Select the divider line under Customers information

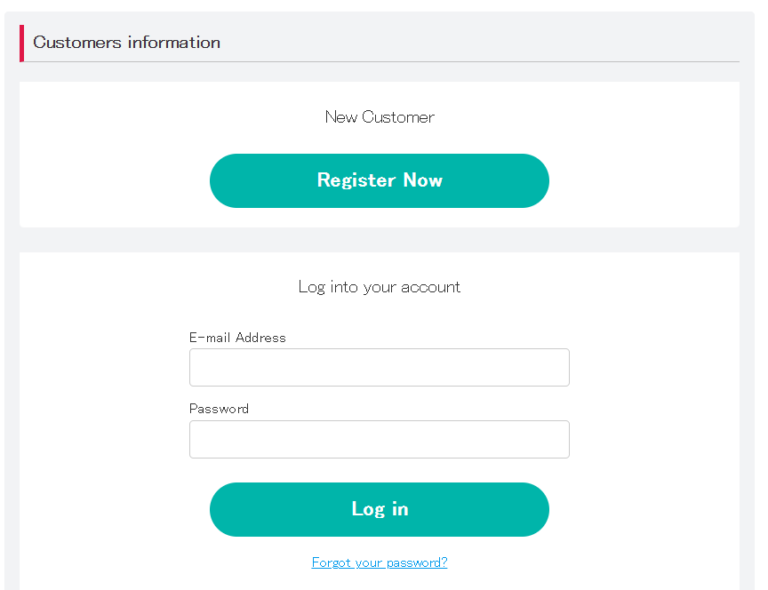tap(400, 62)
